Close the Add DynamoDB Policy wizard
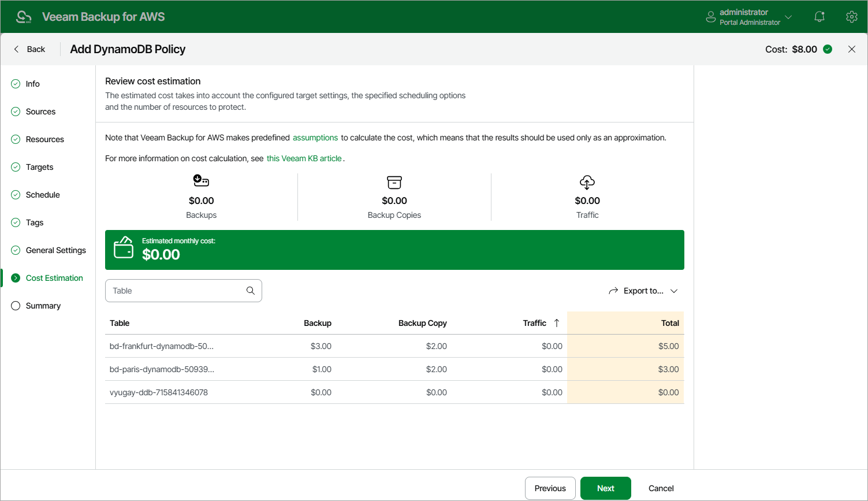This screenshot has height=501, width=868. pos(851,49)
